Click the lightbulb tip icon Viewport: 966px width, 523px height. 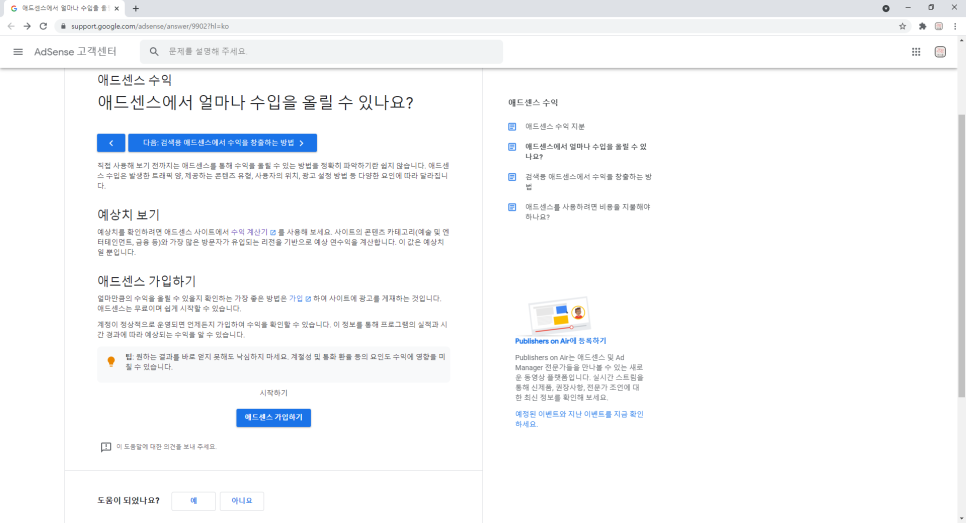[x=111, y=362]
